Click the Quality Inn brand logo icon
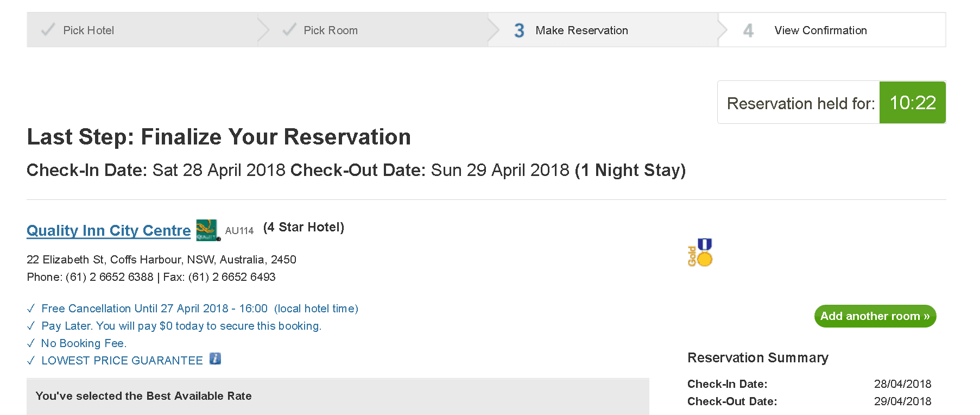 click(207, 230)
